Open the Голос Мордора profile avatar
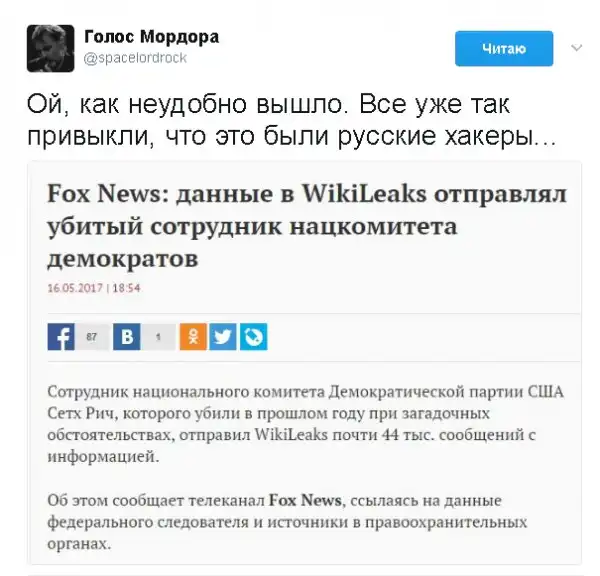The width and height of the screenshot is (600, 576). [50, 48]
